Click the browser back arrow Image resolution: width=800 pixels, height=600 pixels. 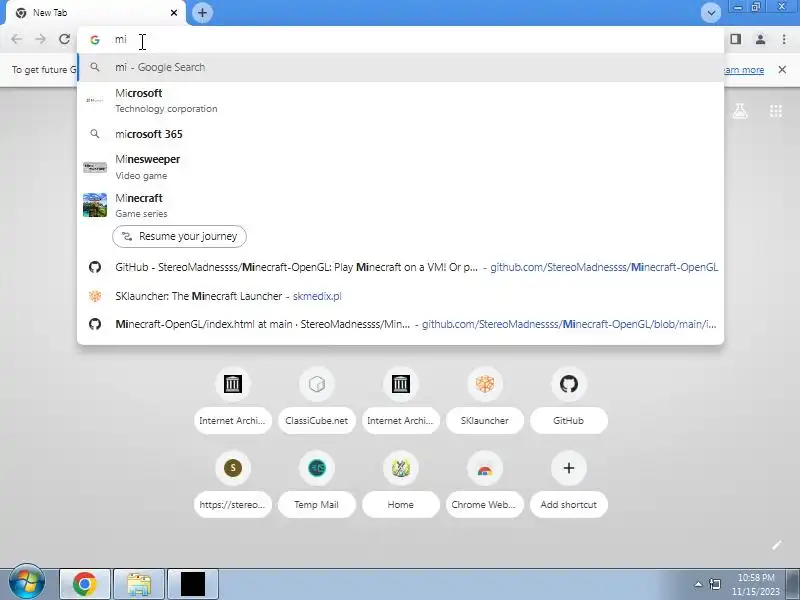16,39
